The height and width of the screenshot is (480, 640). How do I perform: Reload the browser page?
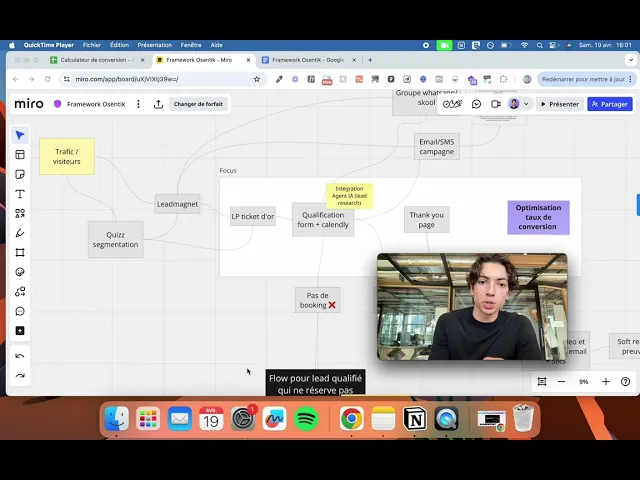pos(47,79)
